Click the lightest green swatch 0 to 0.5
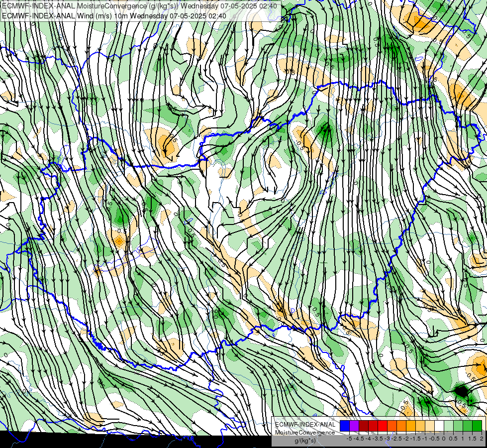 pos(449,426)
